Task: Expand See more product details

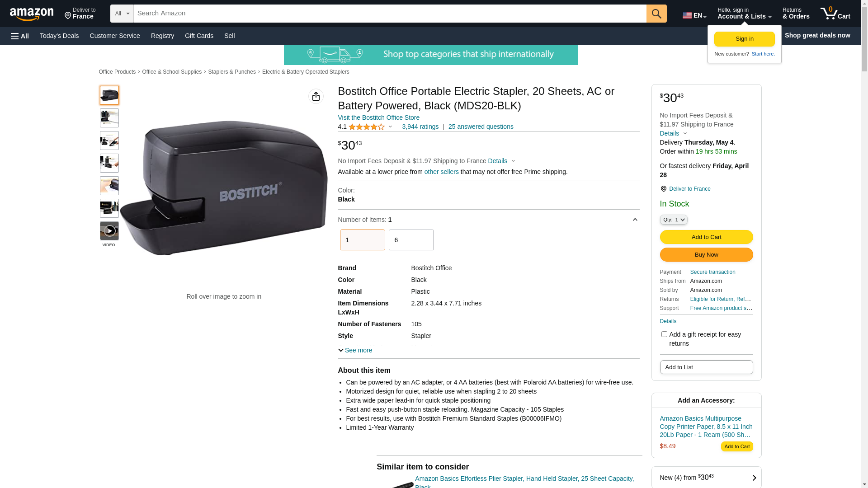Action: pos(355,350)
